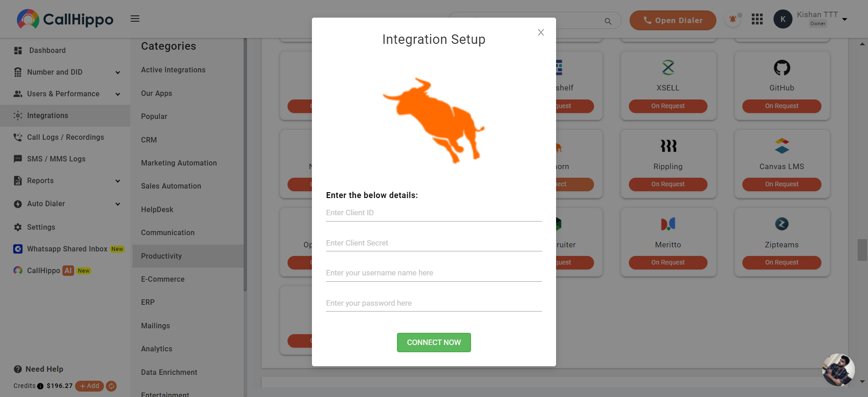Screen dimensions: 868x397
Task: Focus the username input field
Action: pyautogui.click(x=434, y=273)
